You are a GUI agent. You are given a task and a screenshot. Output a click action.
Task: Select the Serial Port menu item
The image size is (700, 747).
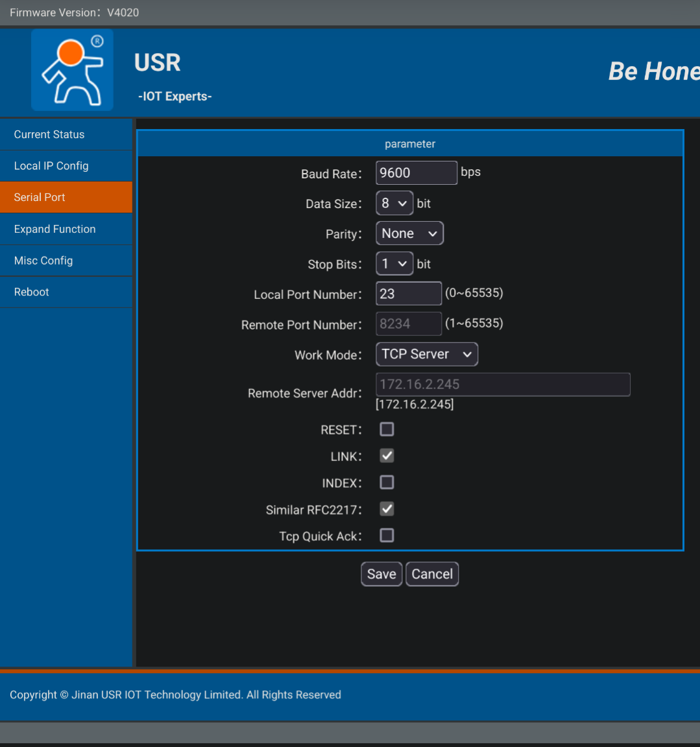click(x=40, y=197)
